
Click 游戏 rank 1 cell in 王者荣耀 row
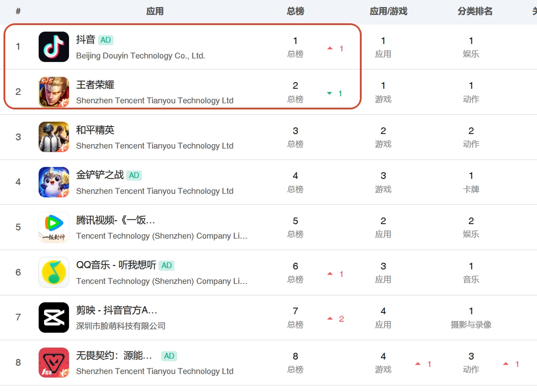tap(383, 92)
